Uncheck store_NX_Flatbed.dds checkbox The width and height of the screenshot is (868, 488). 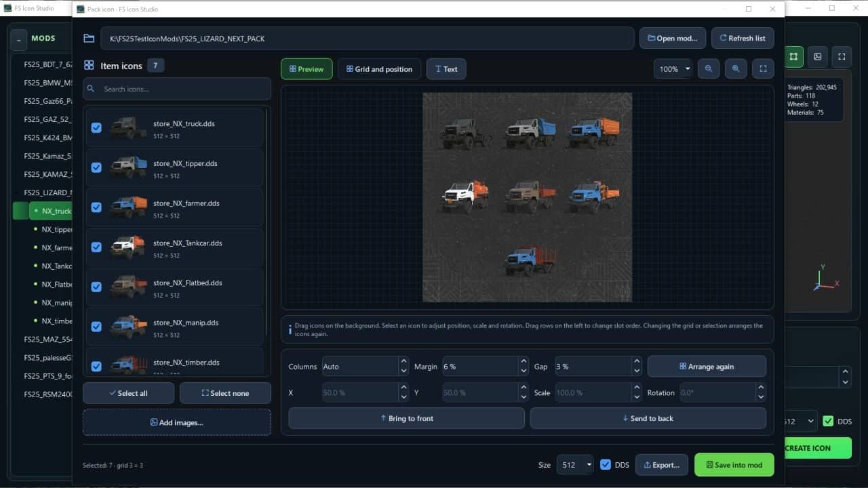[x=96, y=287]
